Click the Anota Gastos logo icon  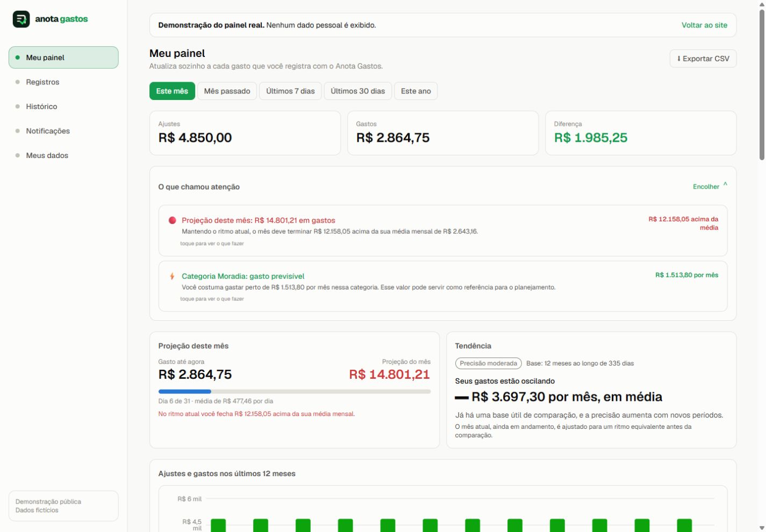point(22,19)
